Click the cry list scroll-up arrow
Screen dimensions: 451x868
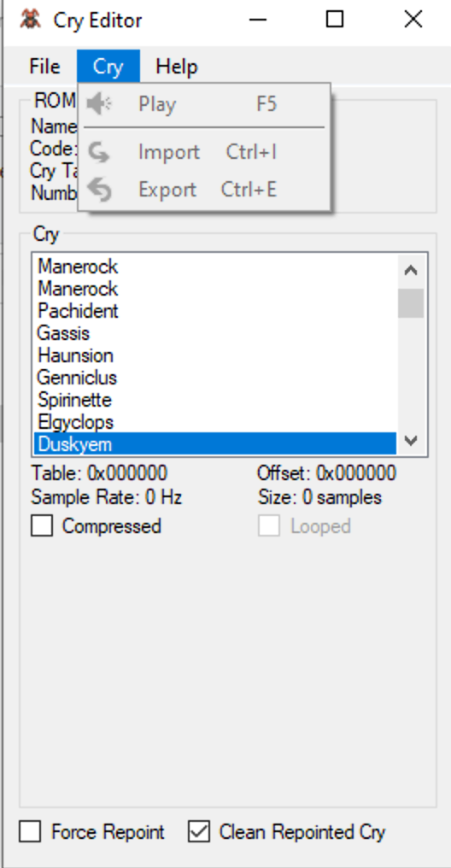click(x=411, y=271)
